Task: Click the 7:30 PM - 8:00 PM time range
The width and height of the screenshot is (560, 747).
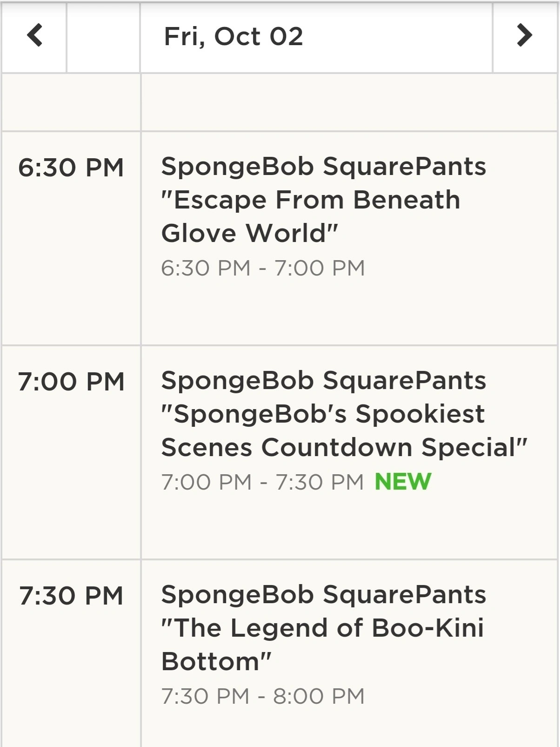Action: click(263, 696)
